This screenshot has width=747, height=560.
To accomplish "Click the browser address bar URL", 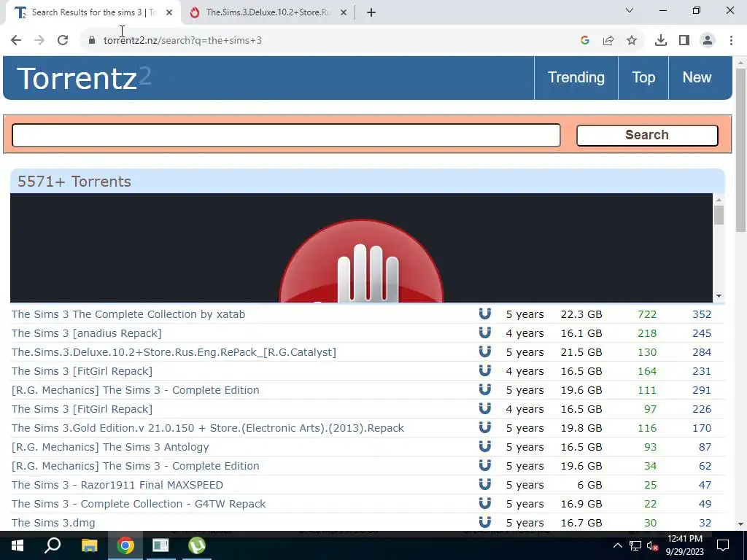I will click(x=182, y=41).
